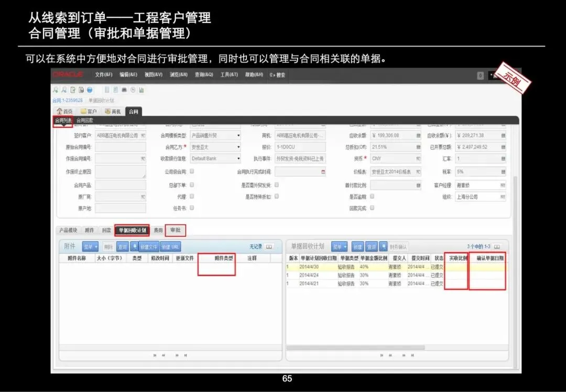Open the calculator icon in 汇率 field
Viewport: 566px width, 392px height.
click(x=503, y=158)
